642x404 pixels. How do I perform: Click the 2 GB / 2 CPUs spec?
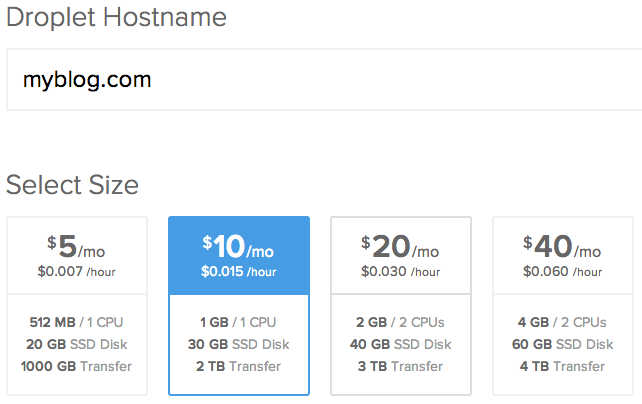point(401,323)
